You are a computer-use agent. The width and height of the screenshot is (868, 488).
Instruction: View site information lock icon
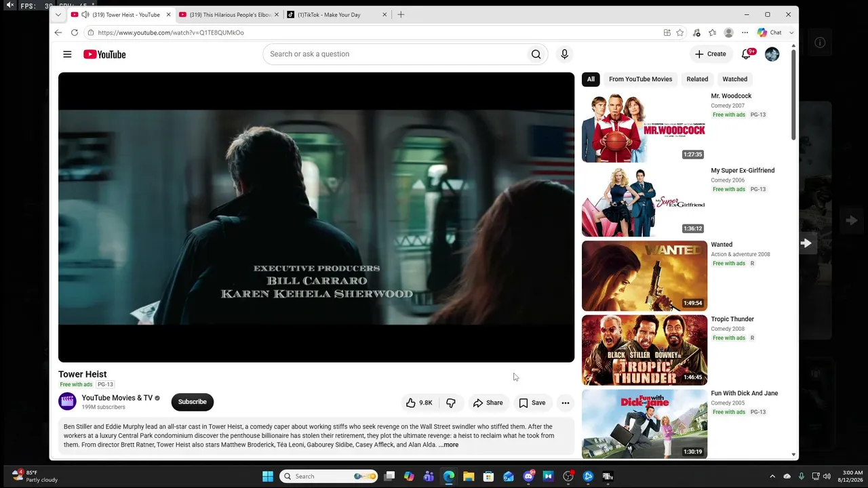pyautogui.click(x=91, y=33)
